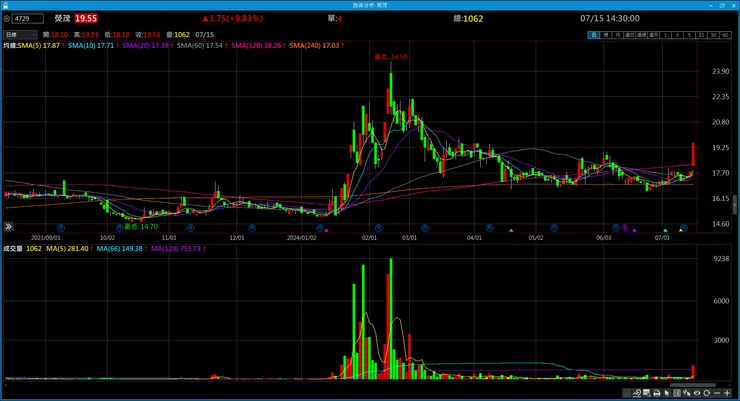Select the arrow pointer cursor tool
This screenshot has height=401, width=740.
coord(667,393)
